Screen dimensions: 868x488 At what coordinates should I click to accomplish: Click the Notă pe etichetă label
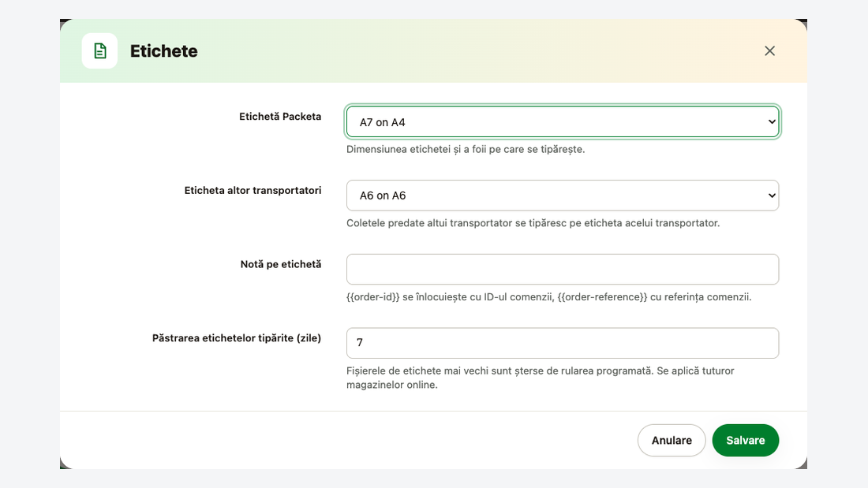click(281, 264)
